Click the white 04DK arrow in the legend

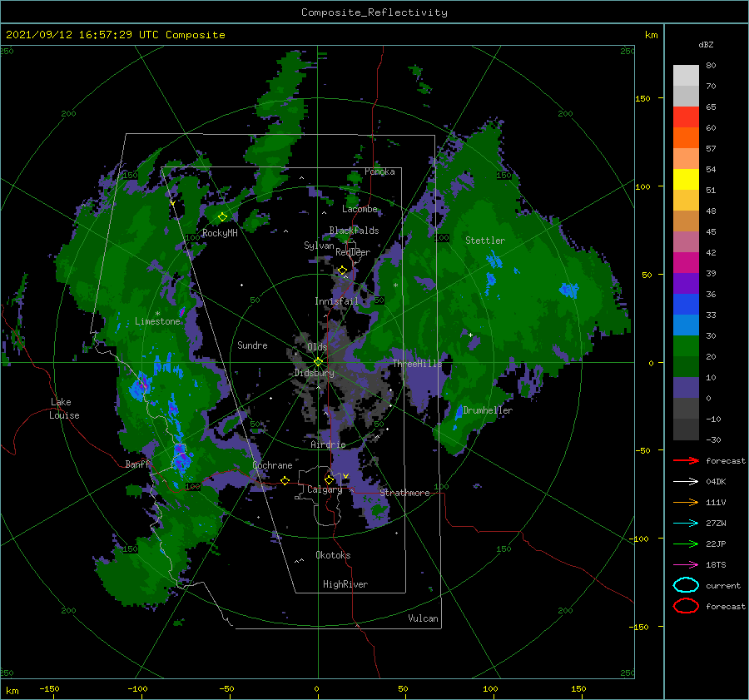click(x=686, y=481)
